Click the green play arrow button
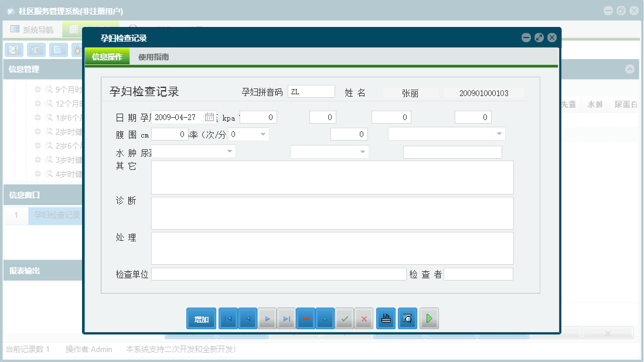Image resolution: width=644 pixels, height=362 pixels. pyautogui.click(x=429, y=319)
